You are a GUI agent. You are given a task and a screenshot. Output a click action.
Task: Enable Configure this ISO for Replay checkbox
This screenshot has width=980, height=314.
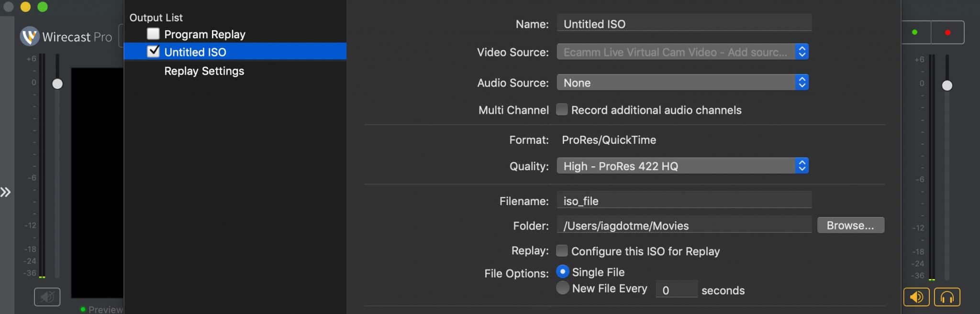(x=562, y=251)
